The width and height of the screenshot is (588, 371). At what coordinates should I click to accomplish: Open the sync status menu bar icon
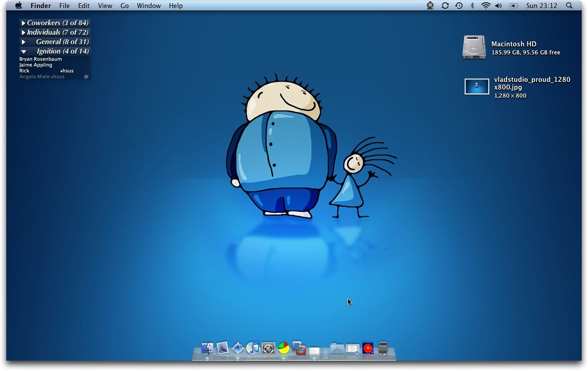tap(445, 6)
